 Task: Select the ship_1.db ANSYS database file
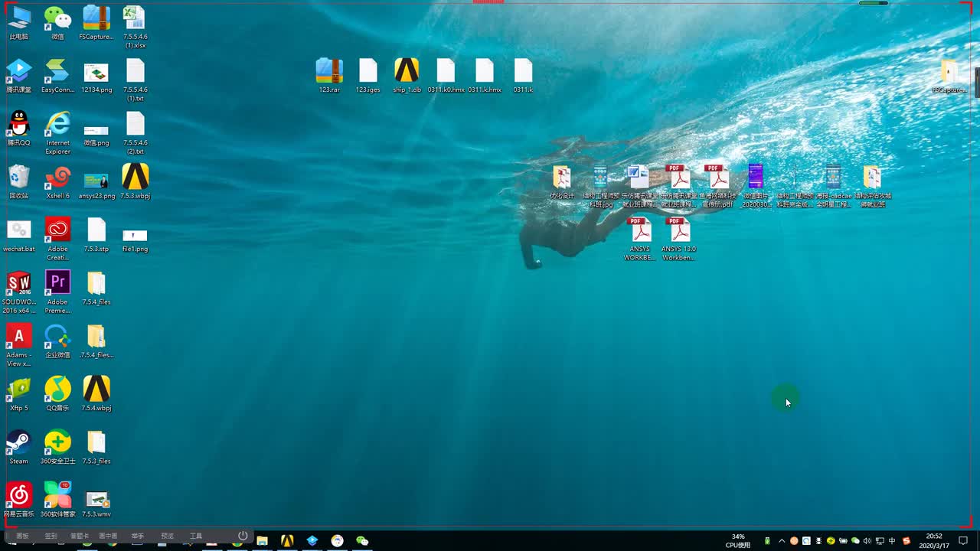click(407, 75)
